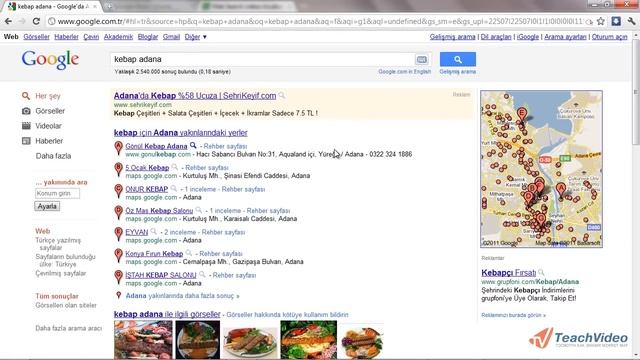The image size is (640, 360).
Task: Open Akademik in the top navigation bar
Action: (118, 37)
